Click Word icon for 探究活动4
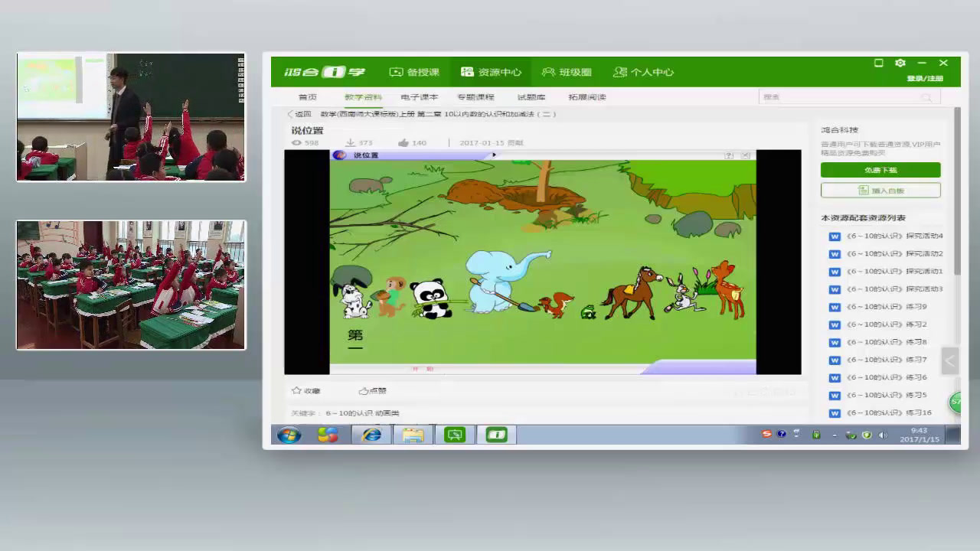This screenshot has height=551, width=980. tap(835, 236)
